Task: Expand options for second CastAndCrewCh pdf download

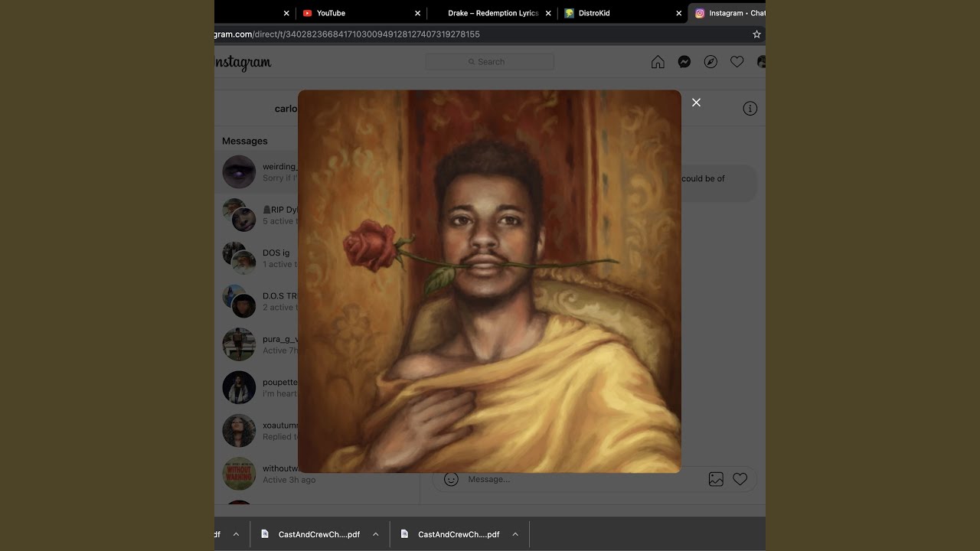Action: click(515, 534)
